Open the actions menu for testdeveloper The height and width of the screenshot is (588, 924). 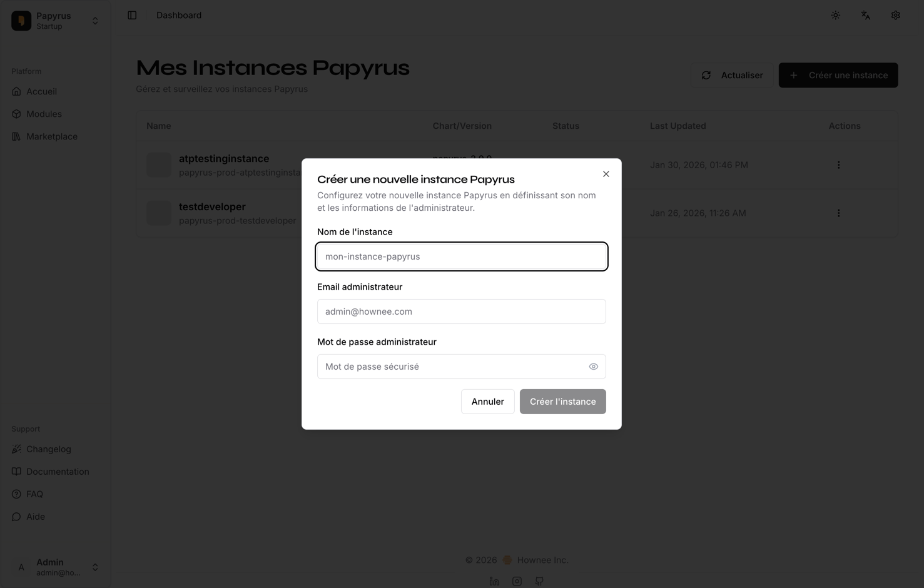tap(838, 213)
